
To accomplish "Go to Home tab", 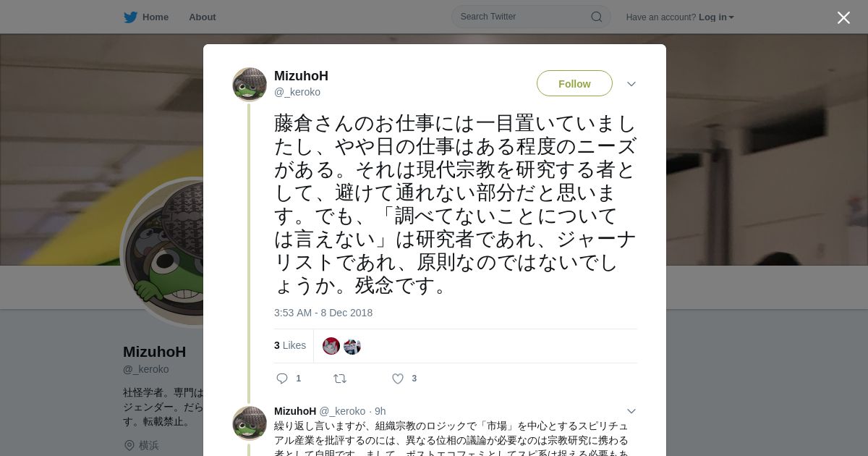I will (x=146, y=17).
